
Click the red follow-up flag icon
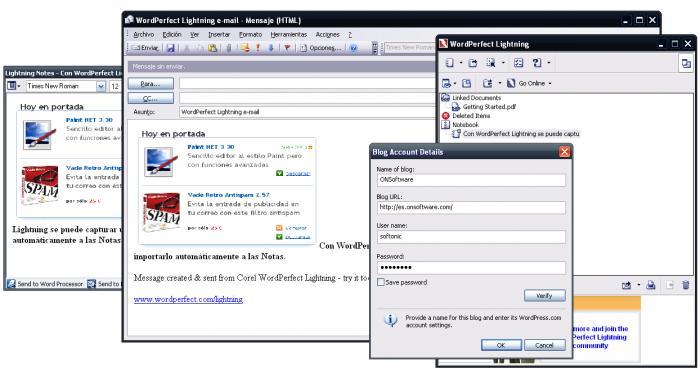(287, 48)
